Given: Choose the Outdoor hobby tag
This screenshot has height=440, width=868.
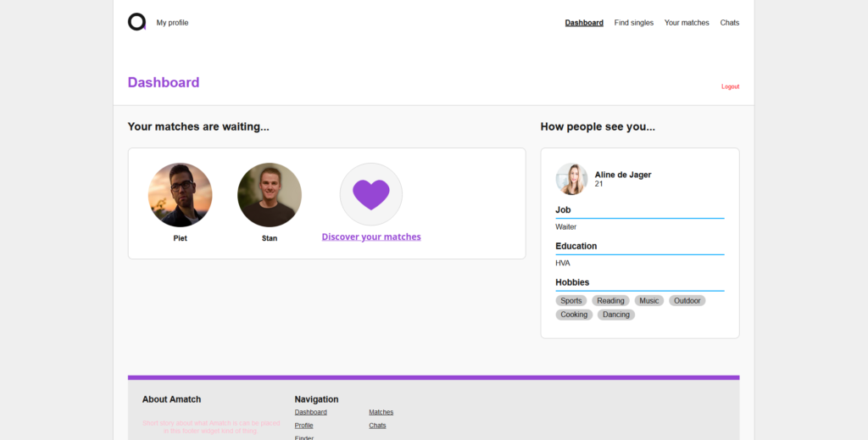Looking at the screenshot, I should coord(687,301).
